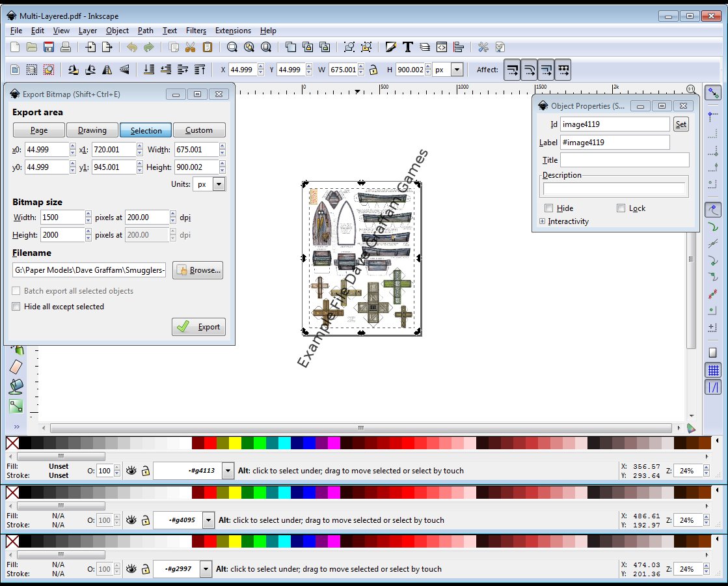Pick the yellow swatch in top palette
This screenshot has width=728, height=586.
pyautogui.click(x=235, y=443)
